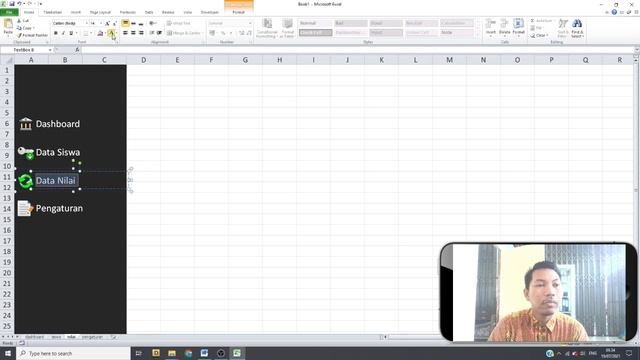Screen dimensions: 640x360
Task: Toggle middle align in the Alignment group
Action: [x=133, y=23]
